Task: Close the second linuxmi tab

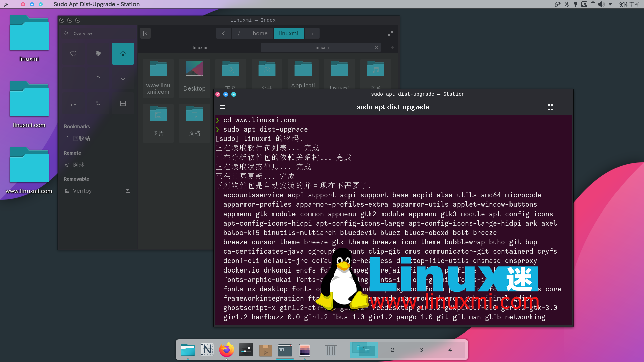Action: pos(376,47)
